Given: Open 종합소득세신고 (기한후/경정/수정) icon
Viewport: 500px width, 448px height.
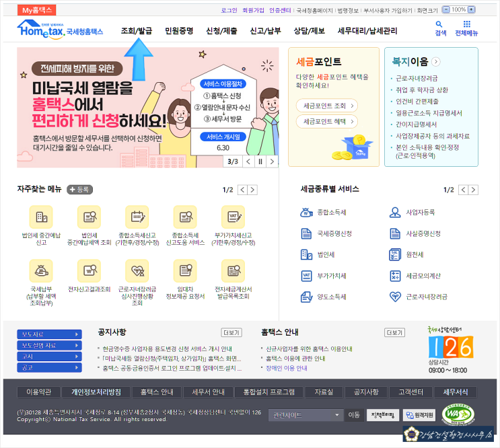Looking at the screenshot, I should 137,217.
